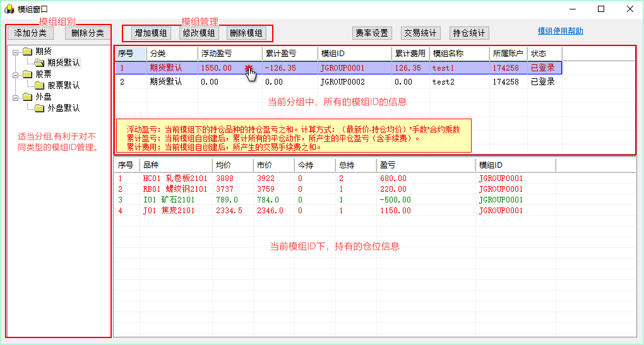Click market price 3759
The height and width of the screenshot is (345, 644).
266,189
